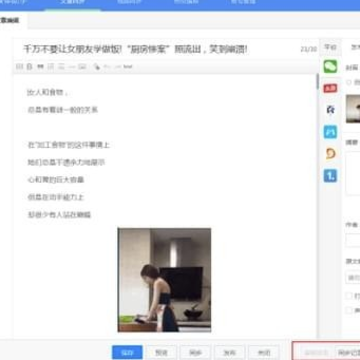
Task: Click the blue 保存 save button
Action: coord(127,352)
